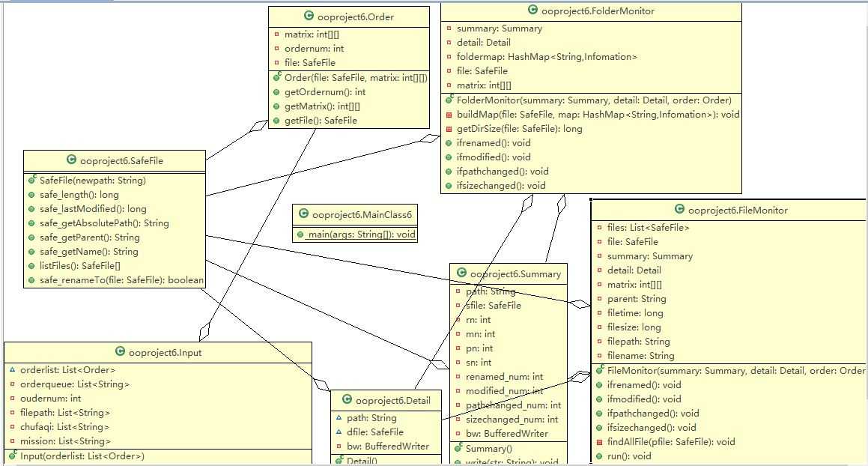Select the ooproject6.FileMonitor class title

pos(738,211)
